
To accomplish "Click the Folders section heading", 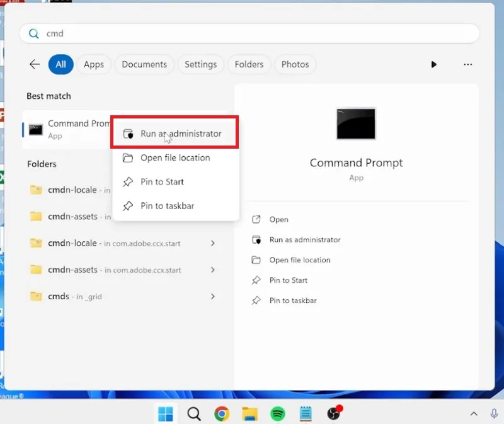I will (42, 164).
